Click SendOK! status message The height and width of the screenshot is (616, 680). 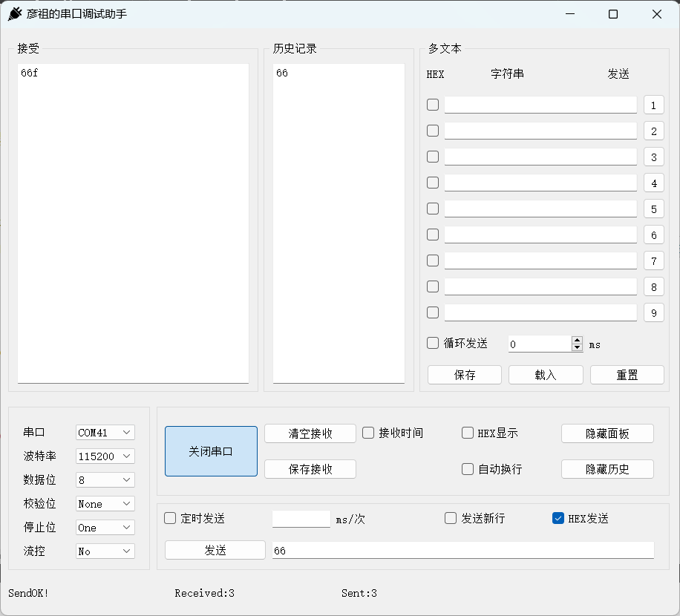28,593
